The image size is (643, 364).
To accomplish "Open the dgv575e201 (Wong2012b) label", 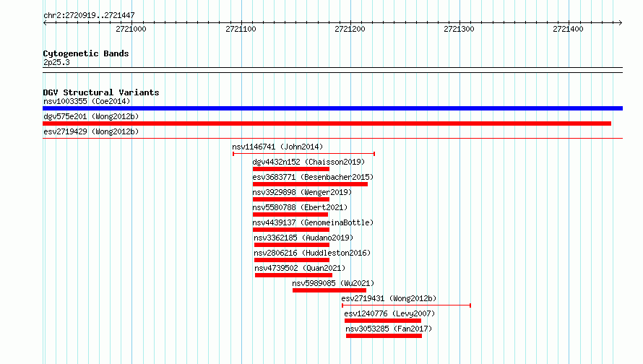I will (x=91, y=116).
